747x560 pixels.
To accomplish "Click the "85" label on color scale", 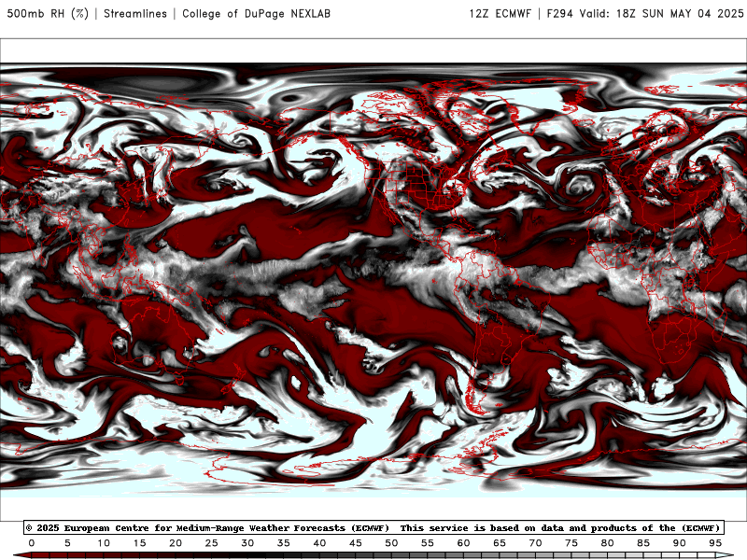I will [x=643, y=543].
